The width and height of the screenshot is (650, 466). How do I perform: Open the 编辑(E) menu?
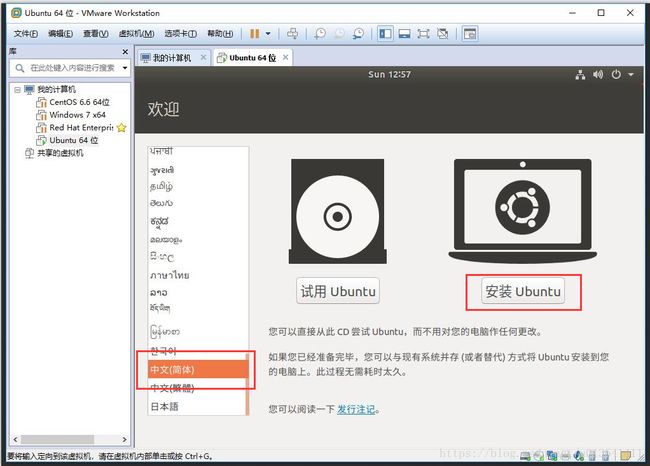[61, 34]
